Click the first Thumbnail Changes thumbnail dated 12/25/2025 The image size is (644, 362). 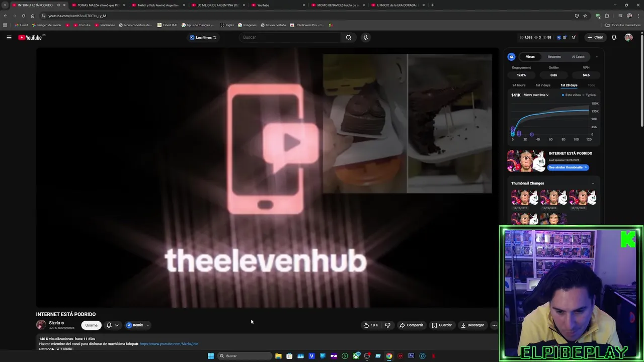(x=525, y=197)
